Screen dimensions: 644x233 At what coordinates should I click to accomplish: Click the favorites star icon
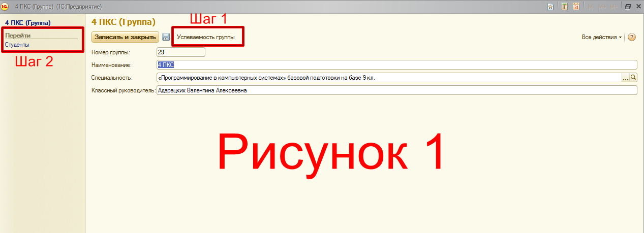pyautogui.click(x=550, y=7)
